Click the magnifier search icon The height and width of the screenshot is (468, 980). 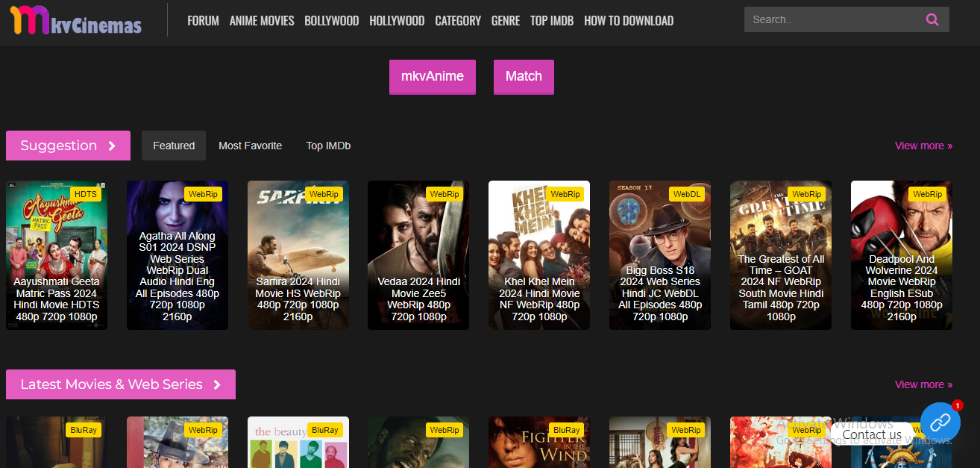pyautogui.click(x=932, y=19)
